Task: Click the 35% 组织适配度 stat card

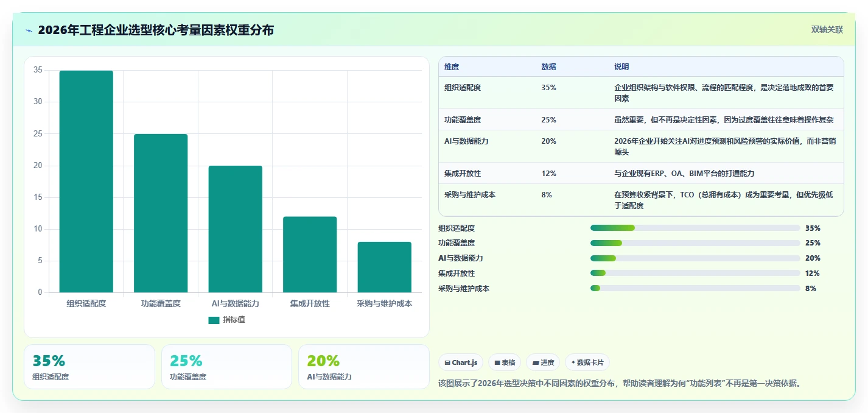Action: tap(89, 367)
